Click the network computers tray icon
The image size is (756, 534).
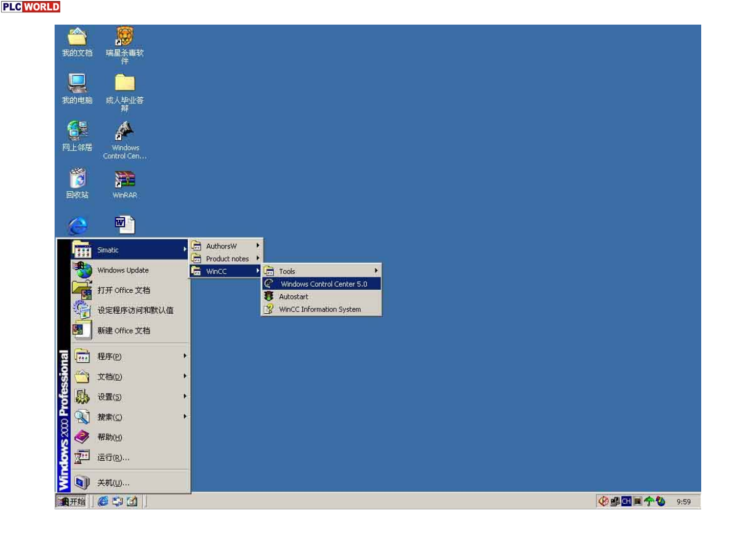[615, 501]
